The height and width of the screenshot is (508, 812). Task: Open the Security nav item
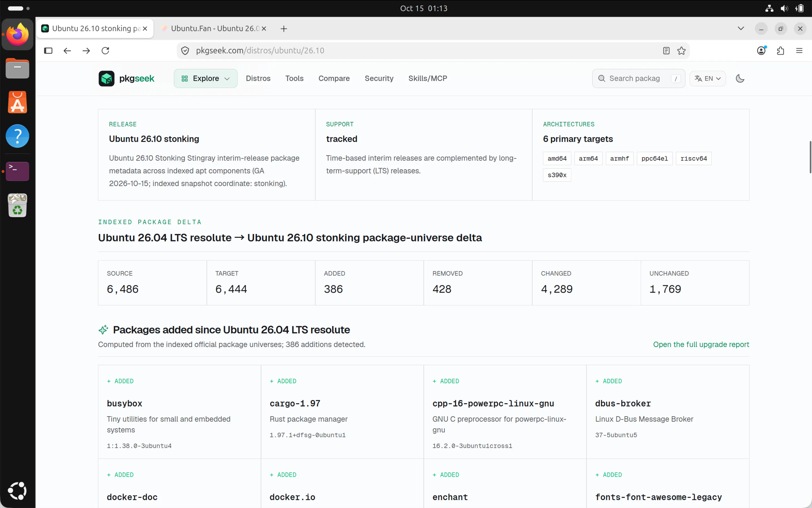click(379, 79)
